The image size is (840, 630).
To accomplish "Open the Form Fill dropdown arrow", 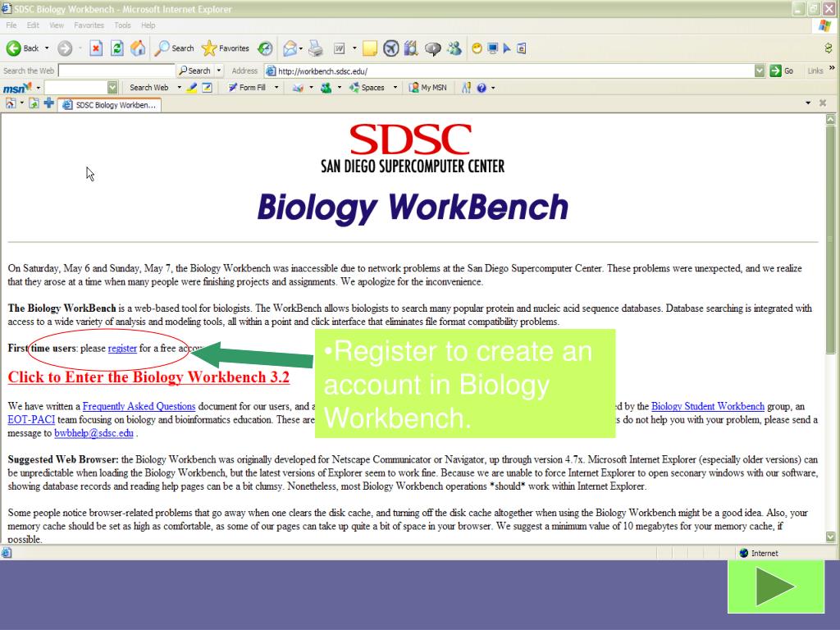I will click(276, 88).
